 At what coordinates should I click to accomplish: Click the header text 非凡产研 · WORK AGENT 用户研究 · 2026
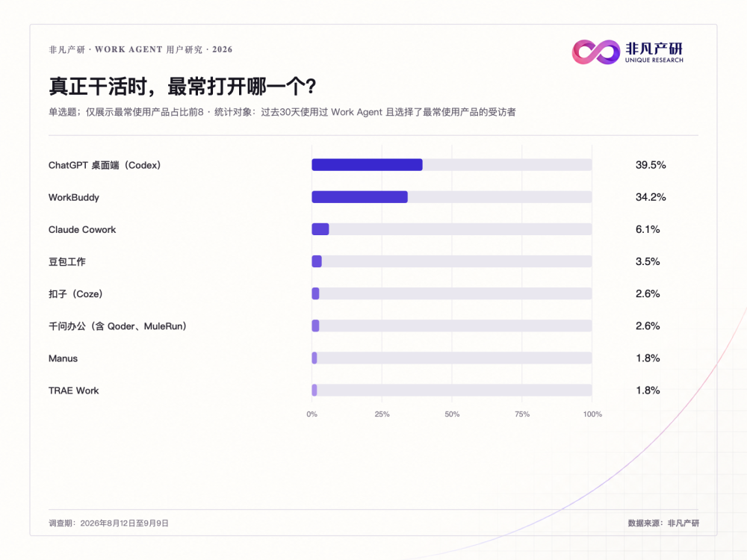[140, 49]
